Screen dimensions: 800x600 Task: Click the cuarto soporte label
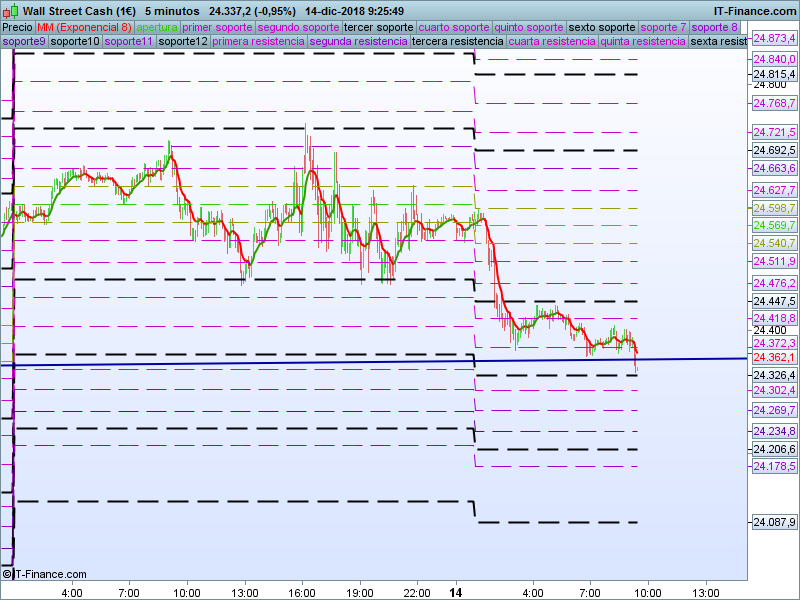454,27
